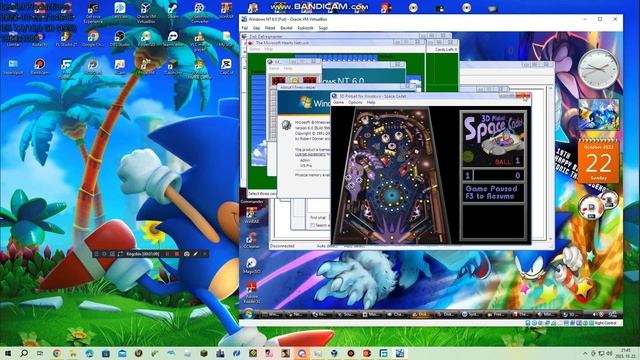The width and height of the screenshot is (640, 360).
Task: Open the Gép menu in VirtualBox
Action: tap(256, 28)
